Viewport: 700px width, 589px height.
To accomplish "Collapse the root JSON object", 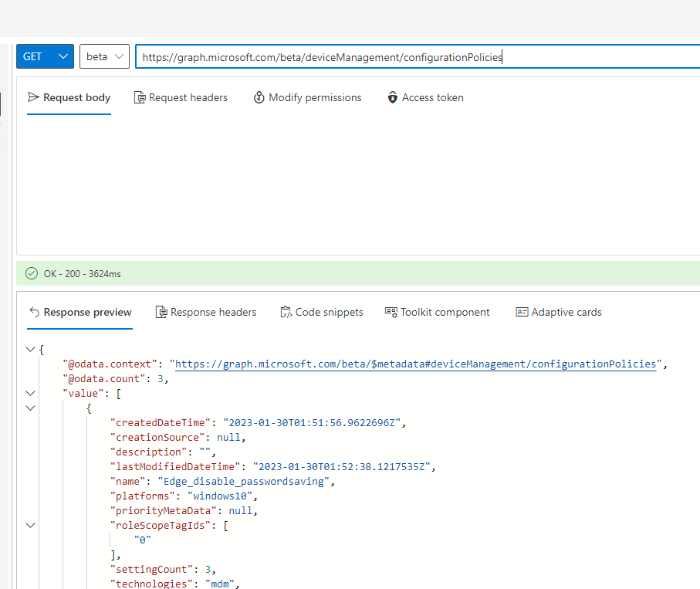I will coord(30,349).
